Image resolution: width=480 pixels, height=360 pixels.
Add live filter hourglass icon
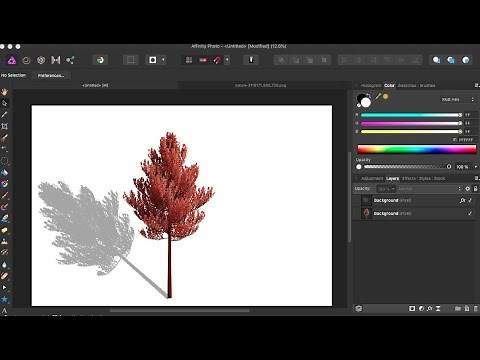tap(438, 309)
